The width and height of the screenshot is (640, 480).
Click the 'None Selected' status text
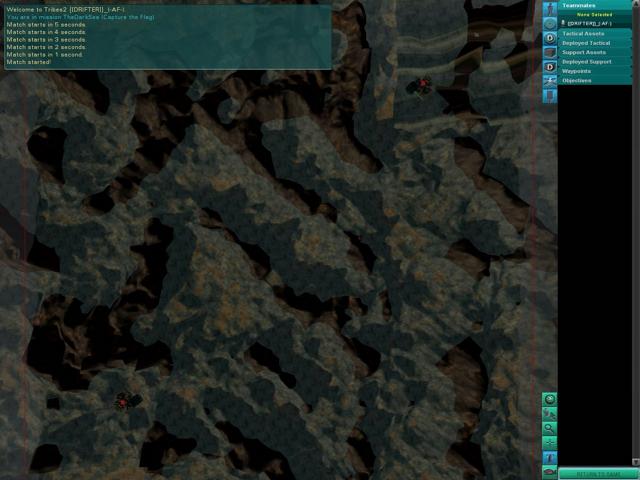594,15
